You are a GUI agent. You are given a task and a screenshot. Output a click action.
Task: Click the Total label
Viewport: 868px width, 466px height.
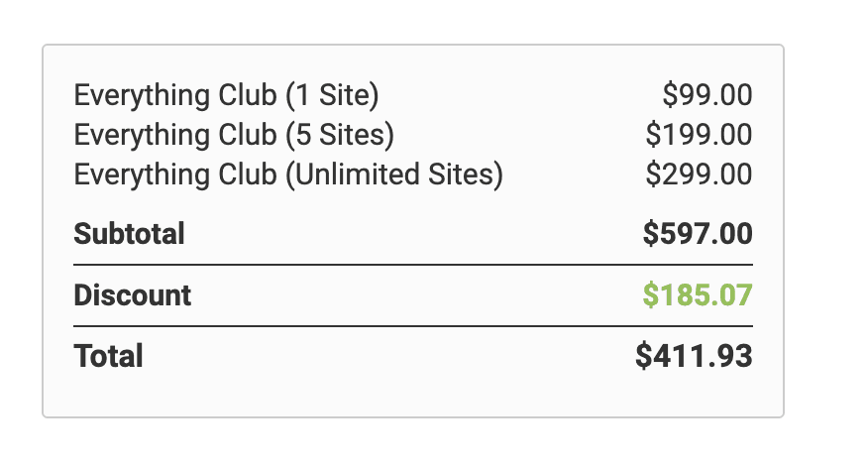(x=109, y=356)
